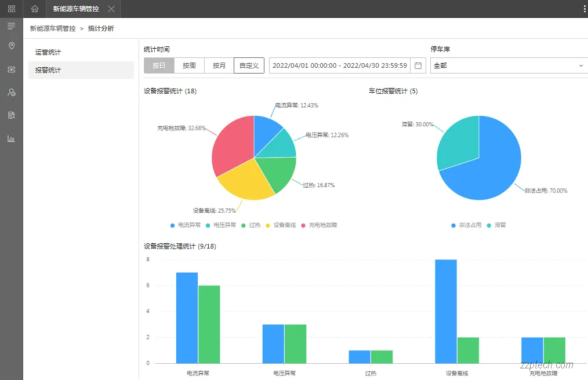Screen dimensions: 588x380
Task: Select the location pin icon in the sidebar
Action: pos(11,46)
